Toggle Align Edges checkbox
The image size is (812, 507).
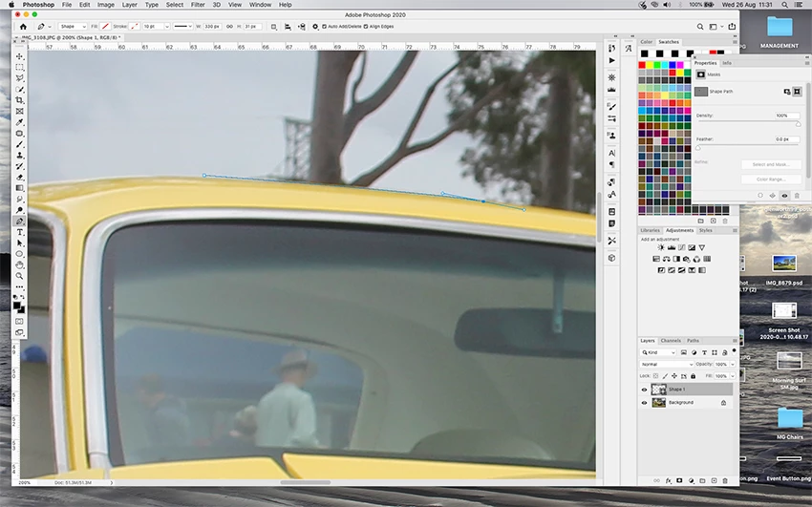tap(366, 27)
